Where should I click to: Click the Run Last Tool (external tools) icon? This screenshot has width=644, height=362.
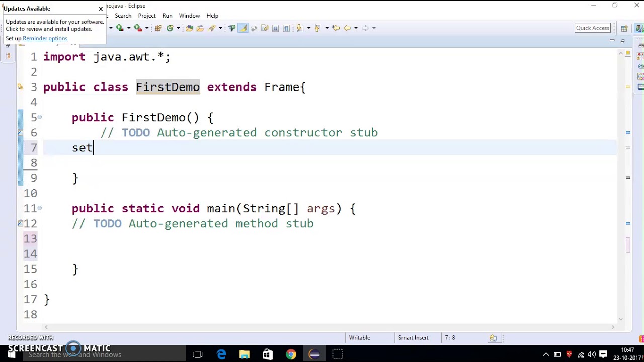point(138,28)
